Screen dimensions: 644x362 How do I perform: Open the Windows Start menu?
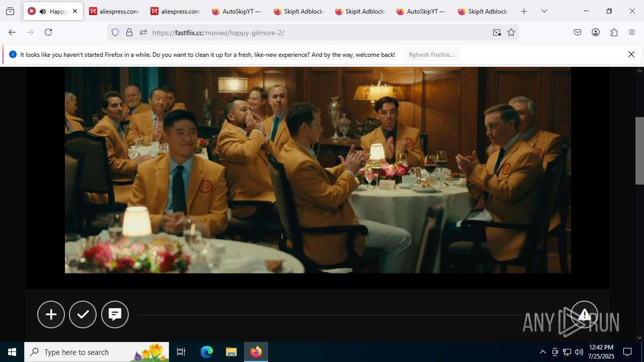pos(12,352)
